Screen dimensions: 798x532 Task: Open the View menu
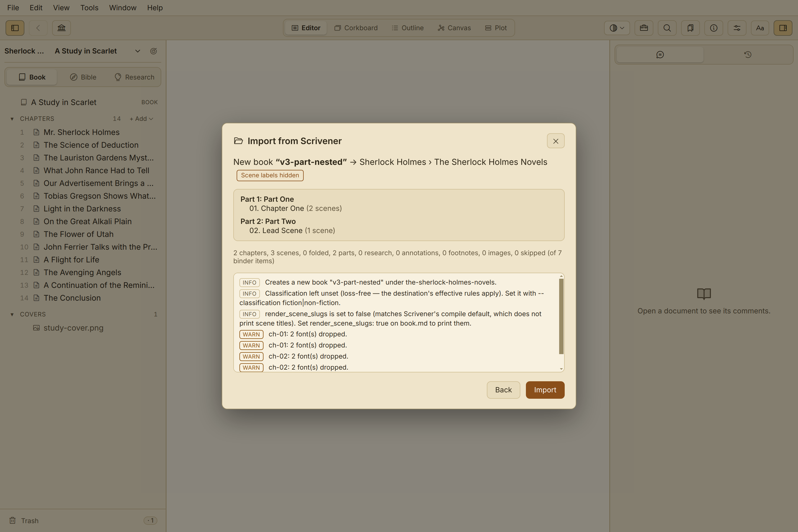click(61, 7)
